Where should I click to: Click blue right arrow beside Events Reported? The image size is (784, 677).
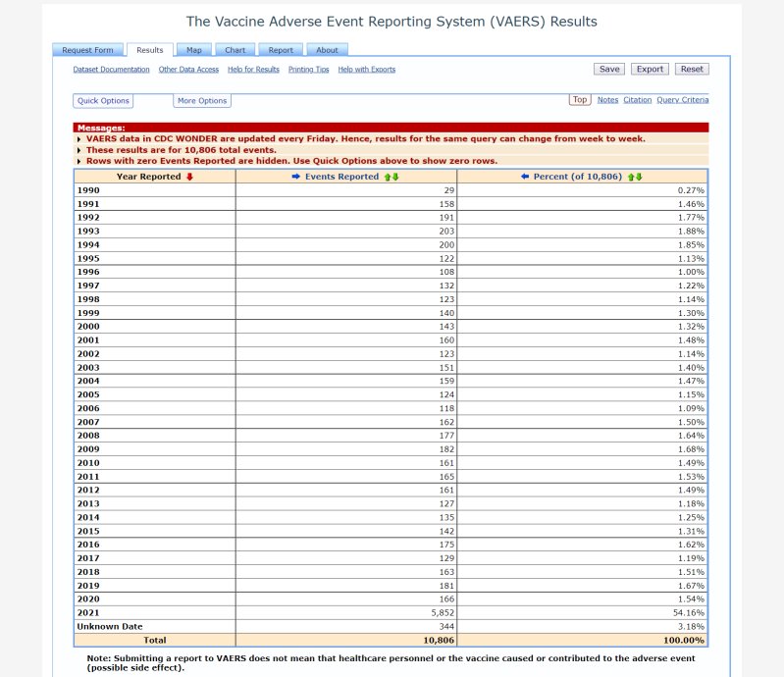[x=296, y=177]
